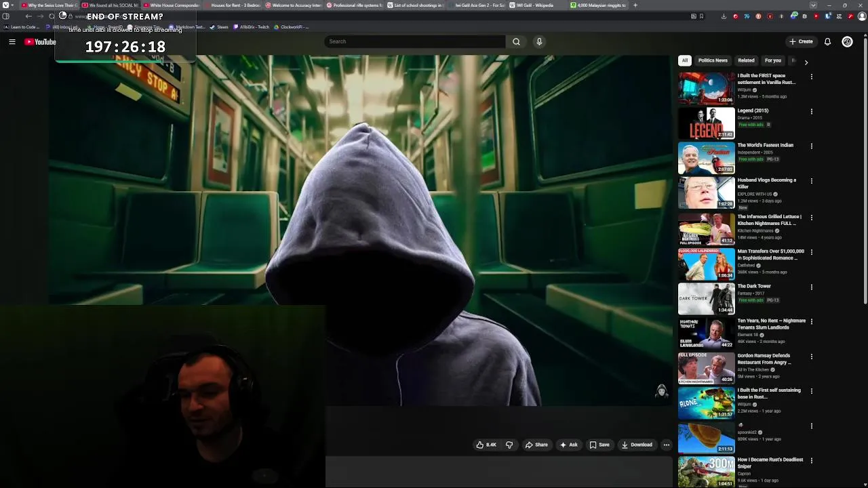This screenshot has height=488, width=868.
Task: Open the YouTube hamburger guide menu
Action: [x=12, y=42]
